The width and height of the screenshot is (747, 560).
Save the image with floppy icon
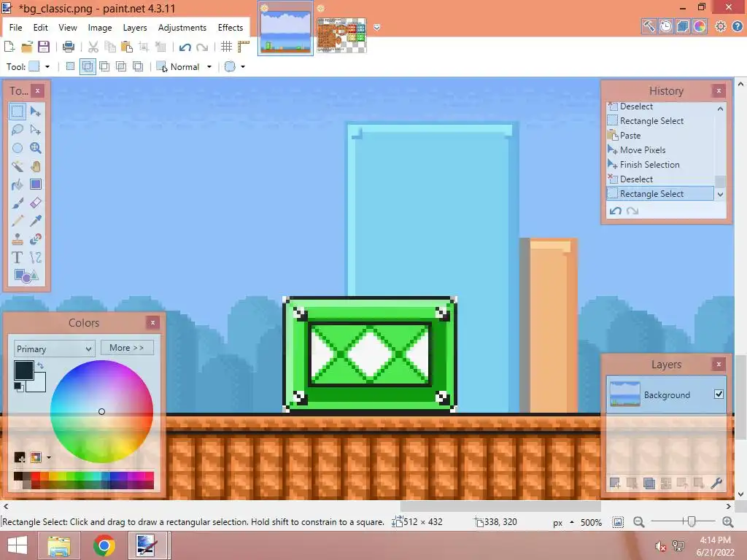coord(44,47)
